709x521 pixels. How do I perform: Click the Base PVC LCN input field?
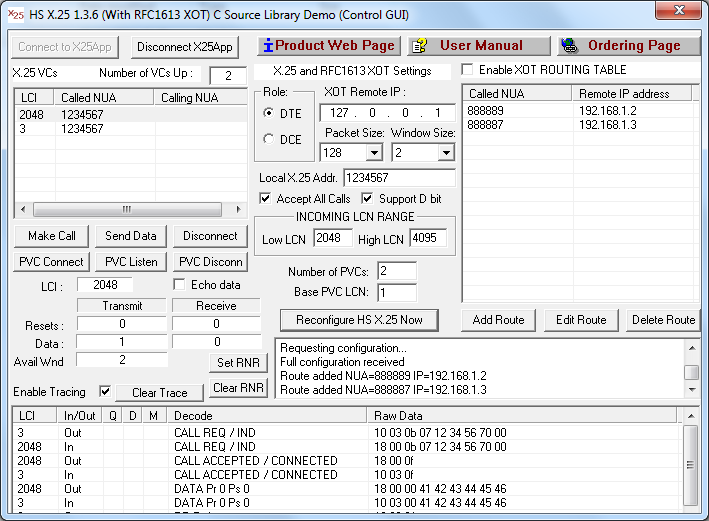[x=397, y=292]
